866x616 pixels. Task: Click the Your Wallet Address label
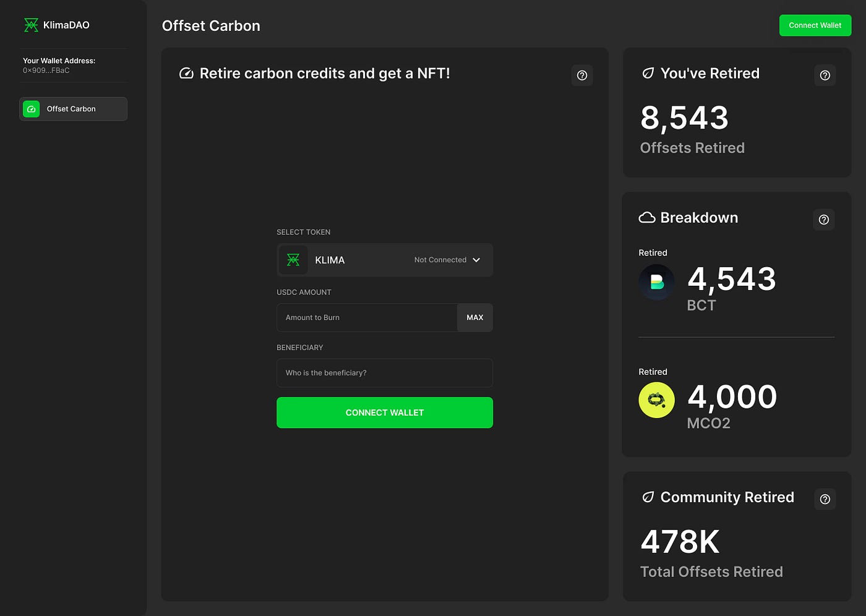pyautogui.click(x=59, y=61)
